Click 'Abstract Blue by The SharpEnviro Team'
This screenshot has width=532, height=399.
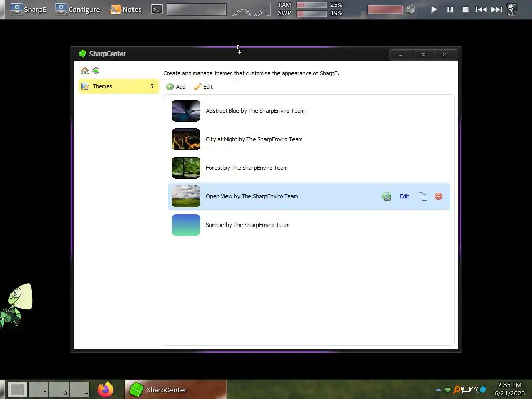(255, 111)
